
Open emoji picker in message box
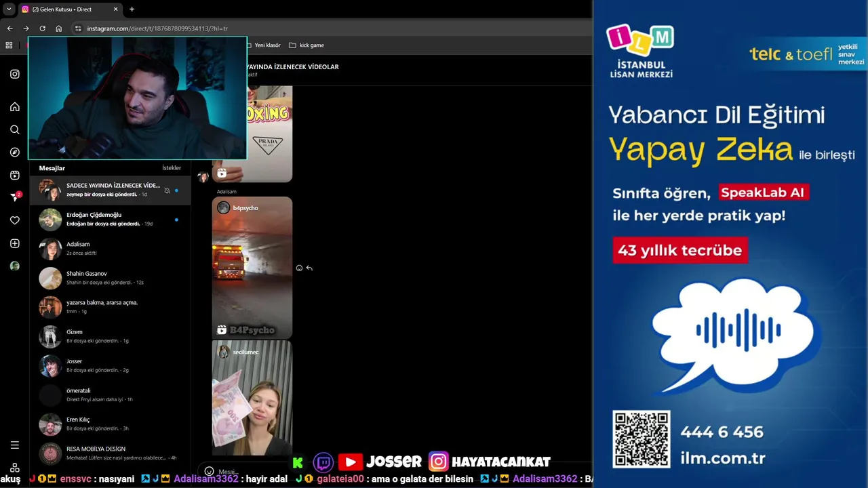209,471
